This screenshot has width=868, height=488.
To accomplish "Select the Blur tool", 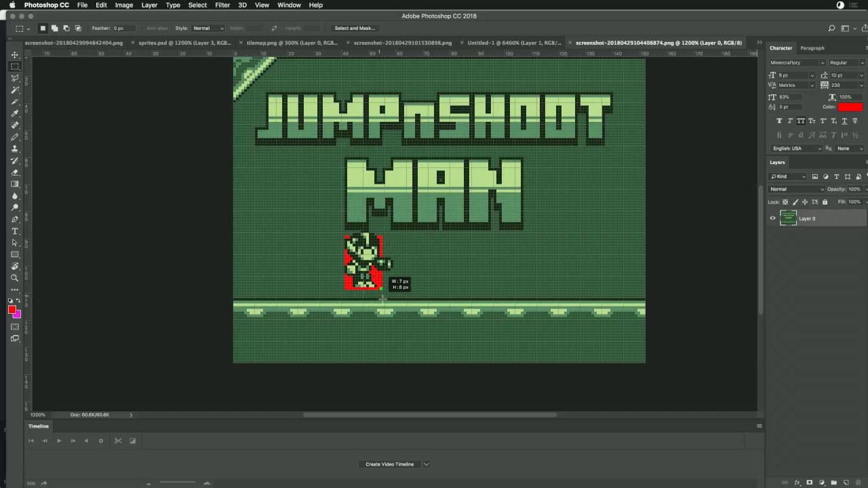I will click(15, 196).
